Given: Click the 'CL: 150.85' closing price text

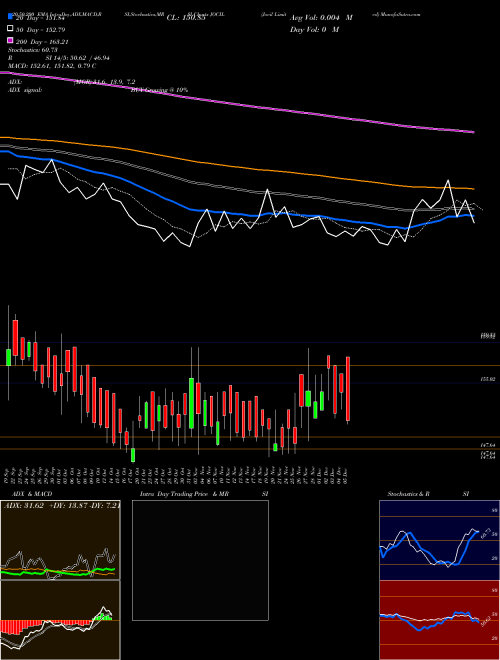Looking at the screenshot, I should (186, 18).
